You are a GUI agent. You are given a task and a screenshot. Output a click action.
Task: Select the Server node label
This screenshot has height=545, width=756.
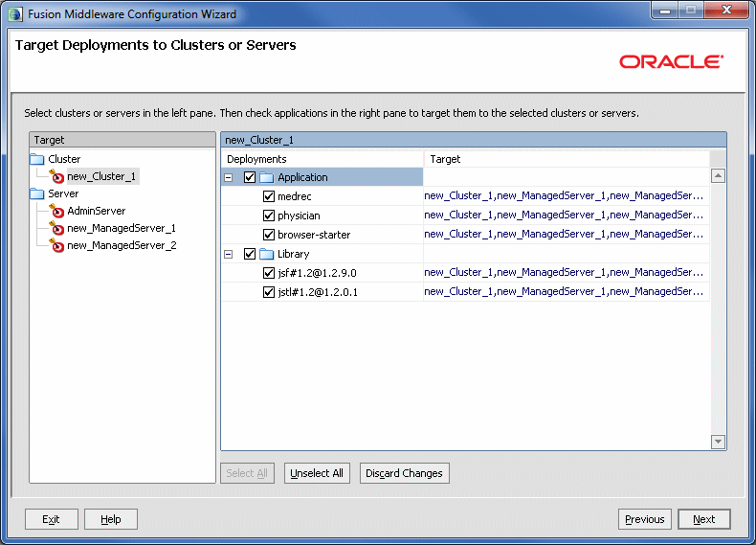coord(63,194)
